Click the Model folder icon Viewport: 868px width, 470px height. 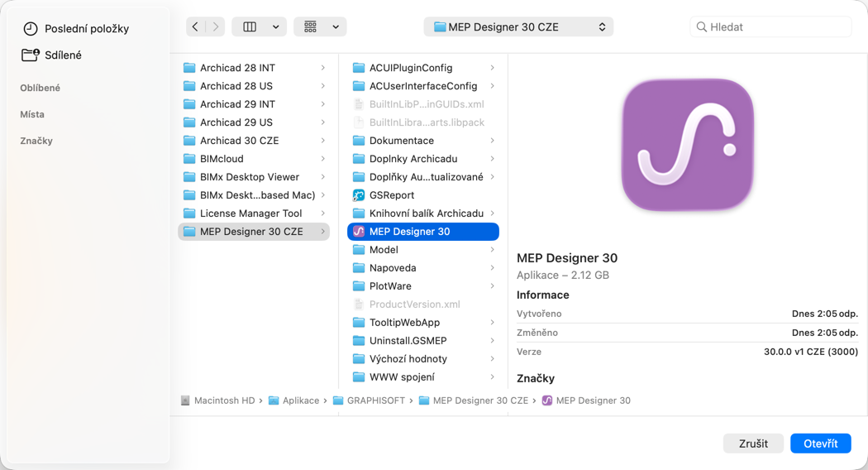coord(359,250)
